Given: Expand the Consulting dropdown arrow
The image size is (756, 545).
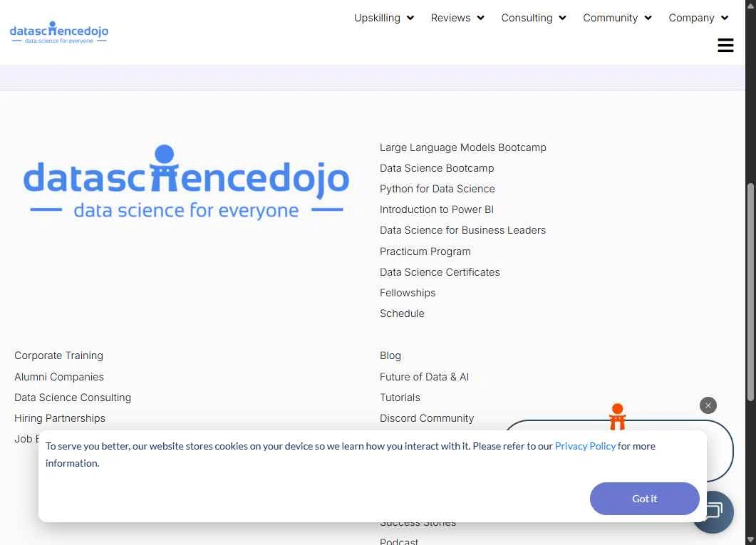Looking at the screenshot, I should coord(562,18).
